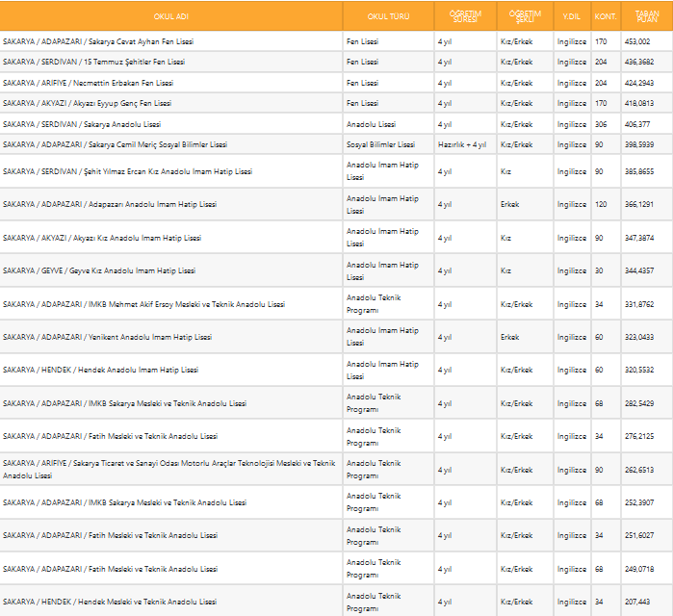
Task: Click the 'Hazırlık + 4 yıl' duration cell
Action: (x=462, y=144)
